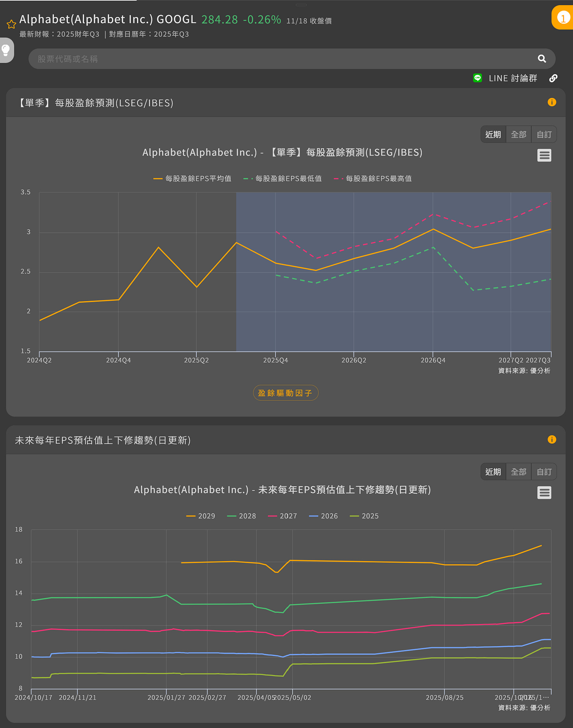This screenshot has height=728, width=573.
Task: Click the favorite star icon beside Alphabet
Action: tap(11, 24)
